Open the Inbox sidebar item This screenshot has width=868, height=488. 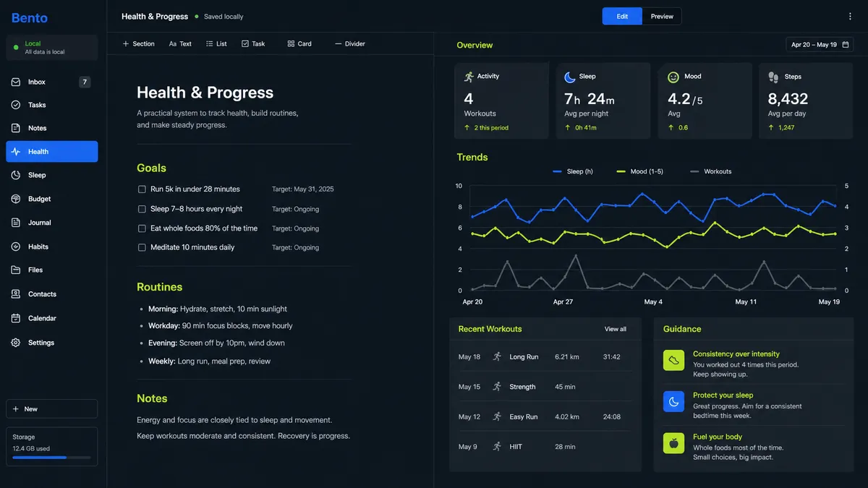51,82
